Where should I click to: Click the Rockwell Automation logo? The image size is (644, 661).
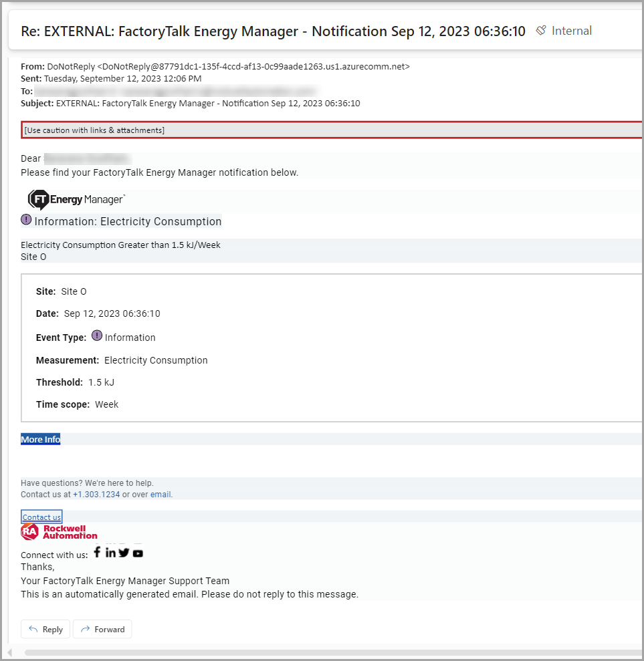(x=59, y=532)
